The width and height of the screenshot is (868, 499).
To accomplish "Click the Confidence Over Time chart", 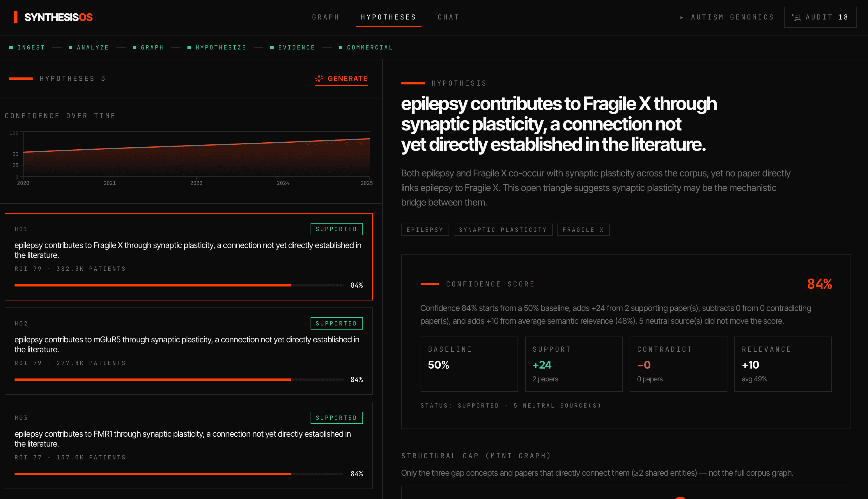I will 196,154.
